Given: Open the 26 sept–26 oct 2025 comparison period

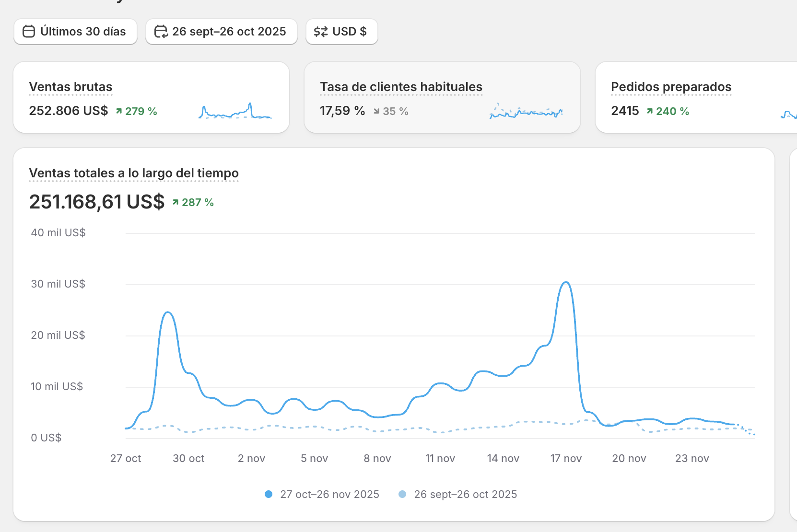Looking at the screenshot, I should pyautogui.click(x=222, y=32).
